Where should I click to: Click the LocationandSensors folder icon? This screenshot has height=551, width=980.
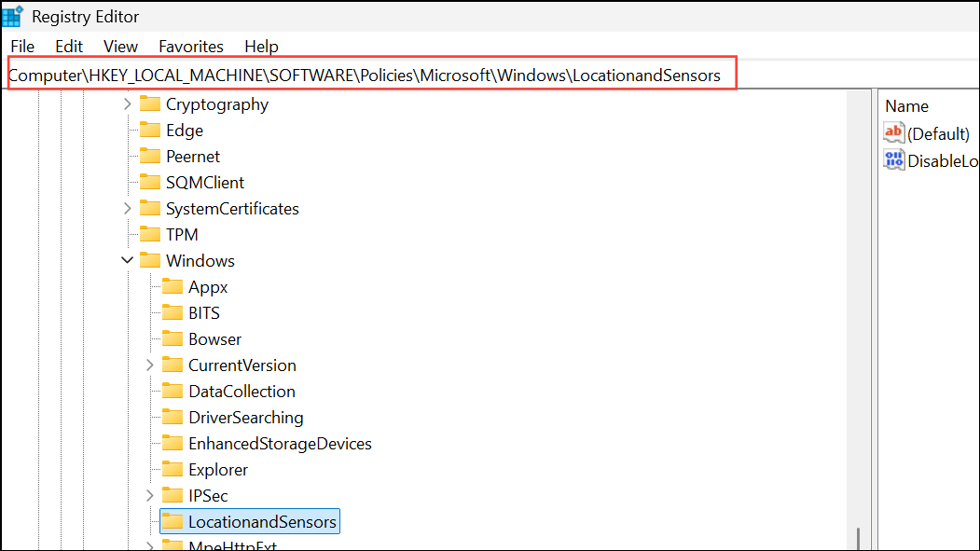click(173, 521)
